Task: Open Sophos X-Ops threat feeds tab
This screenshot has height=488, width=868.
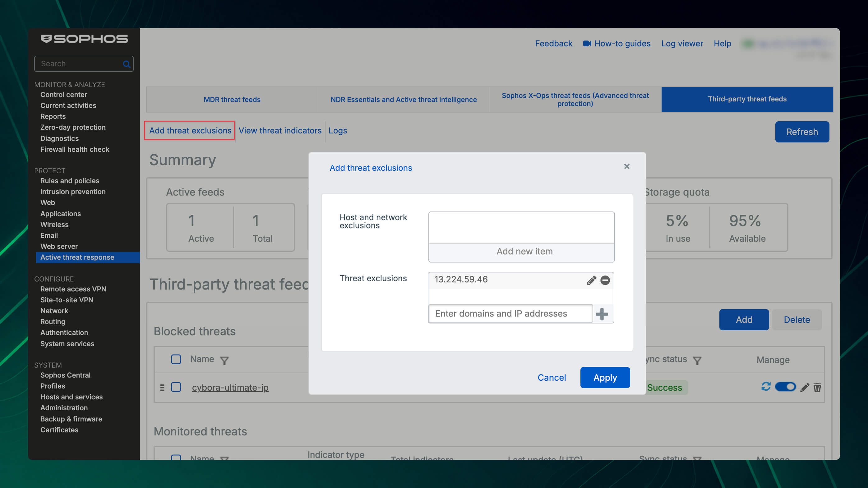Action: click(575, 100)
